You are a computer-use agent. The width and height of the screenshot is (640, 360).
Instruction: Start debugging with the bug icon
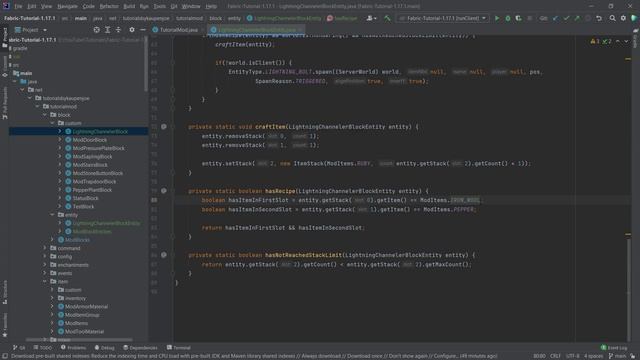click(508, 18)
